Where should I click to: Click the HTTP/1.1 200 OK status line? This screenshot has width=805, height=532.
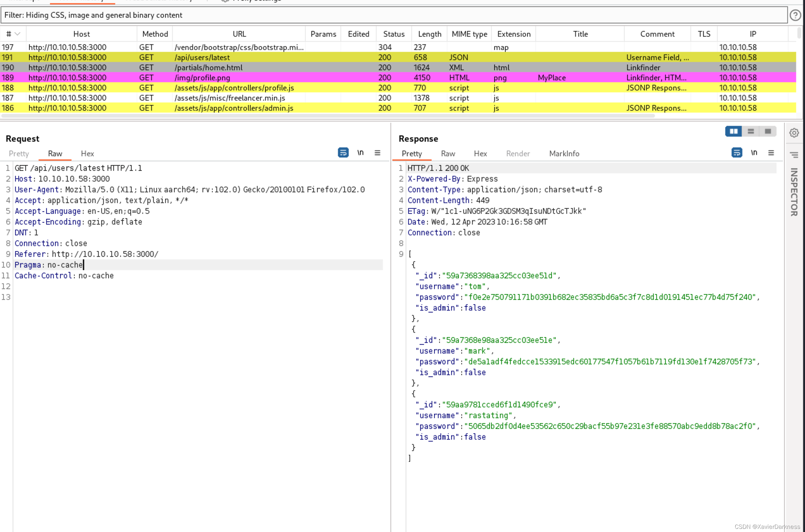tap(438, 168)
